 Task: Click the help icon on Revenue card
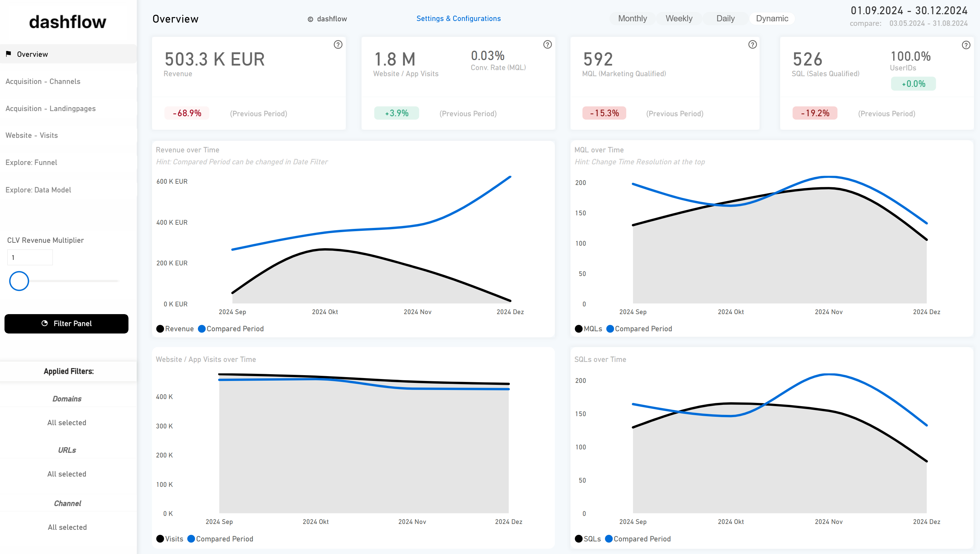[338, 45]
